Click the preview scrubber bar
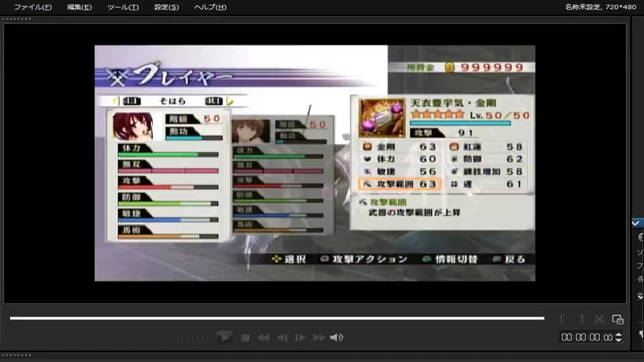This screenshot has height=362, width=644. tap(277, 318)
